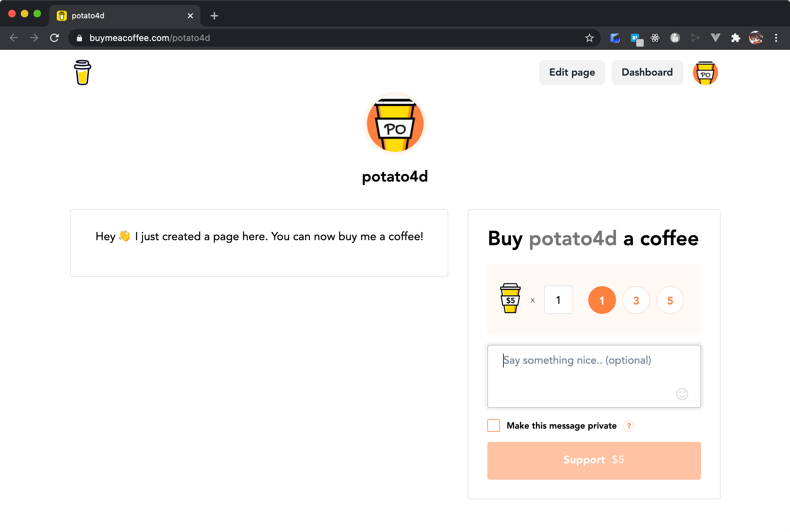Open the Chrome profile avatar
Image resolution: width=790 pixels, height=532 pixels.
tap(756, 38)
